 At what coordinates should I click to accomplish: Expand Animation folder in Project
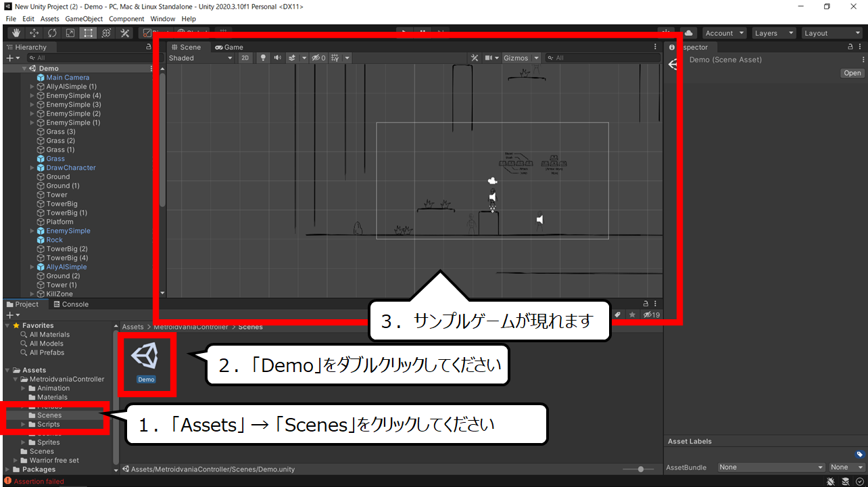pyautogui.click(x=24, y=388)
